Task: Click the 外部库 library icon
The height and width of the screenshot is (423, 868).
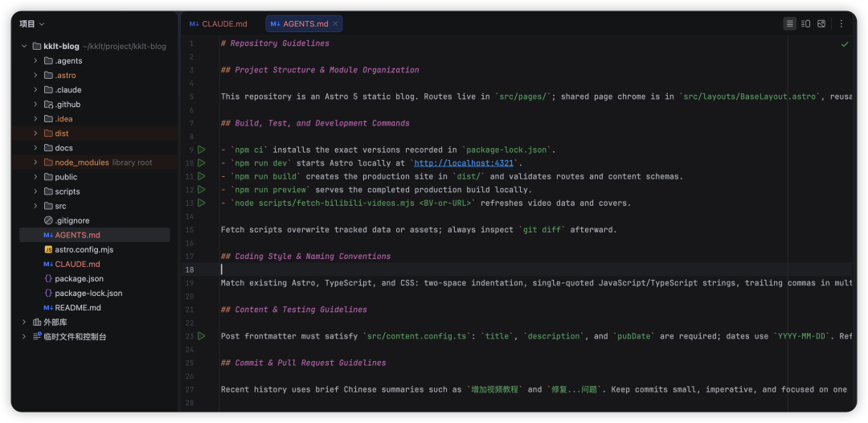Action: 36,322
